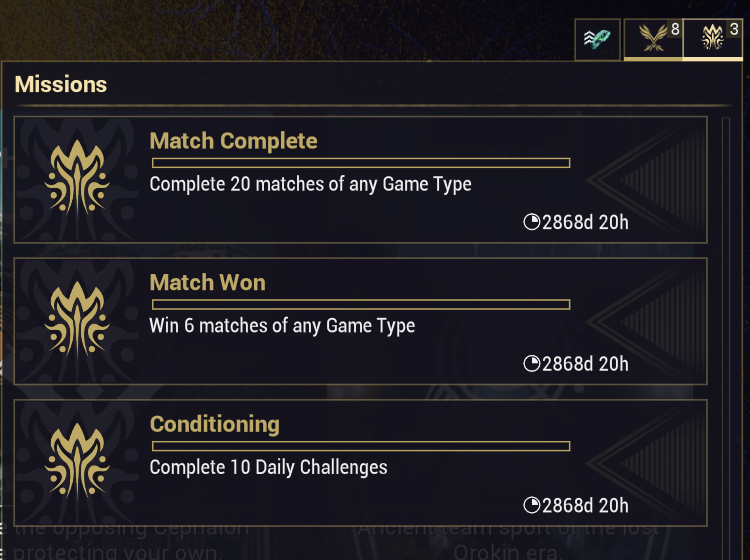
Task: Click the Conditioning mission emblem icon
Action: (x=77, y=463)
